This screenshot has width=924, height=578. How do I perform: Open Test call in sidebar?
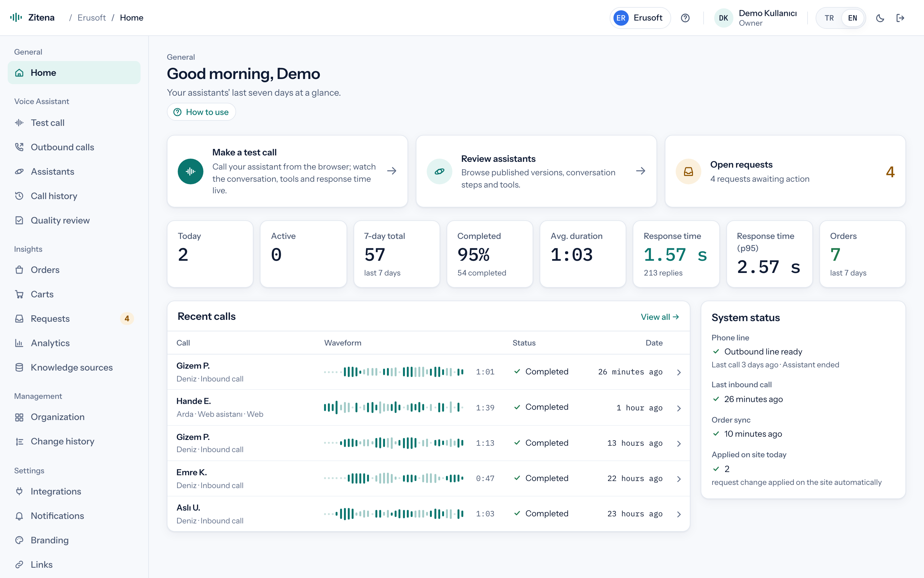coord(74,123)
